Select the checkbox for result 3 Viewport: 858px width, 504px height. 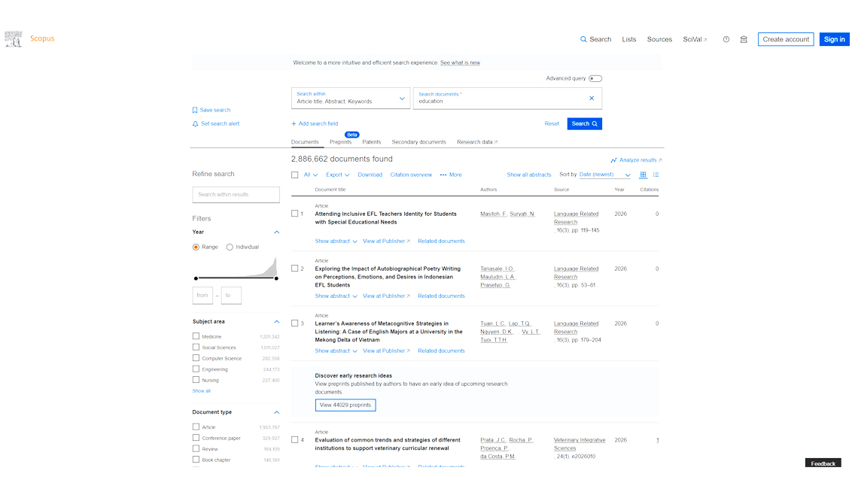(295, 323)
